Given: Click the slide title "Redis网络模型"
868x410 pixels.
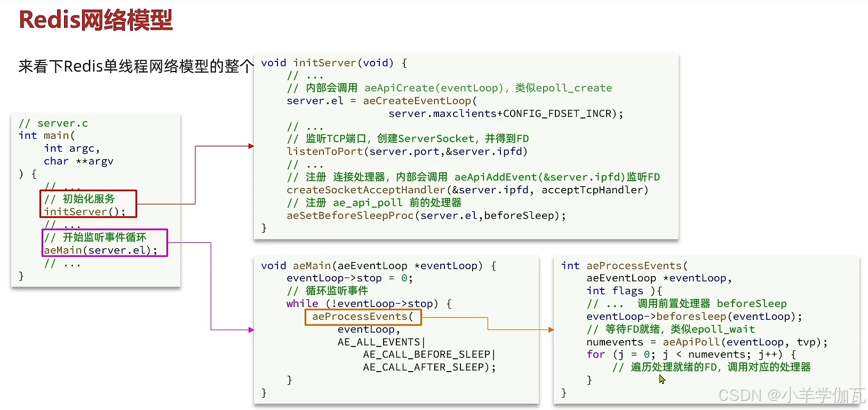Looking at the screenshot, I should [95, 20].
